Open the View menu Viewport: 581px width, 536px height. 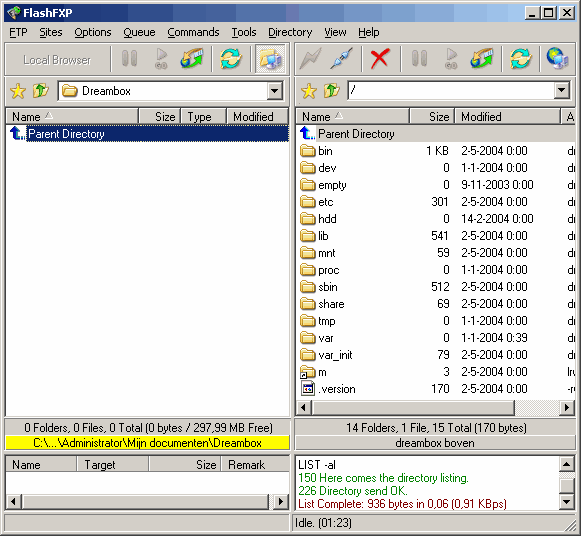coord(335,33)
